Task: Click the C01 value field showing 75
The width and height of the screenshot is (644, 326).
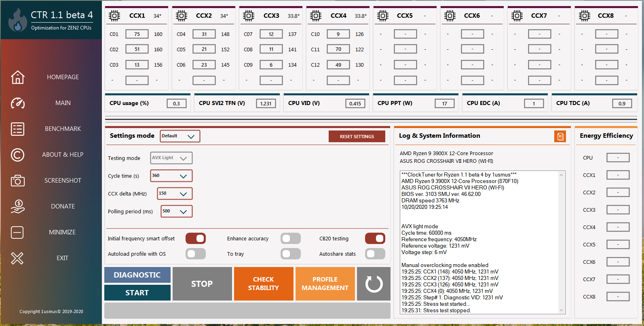Action: pos(137,34)
